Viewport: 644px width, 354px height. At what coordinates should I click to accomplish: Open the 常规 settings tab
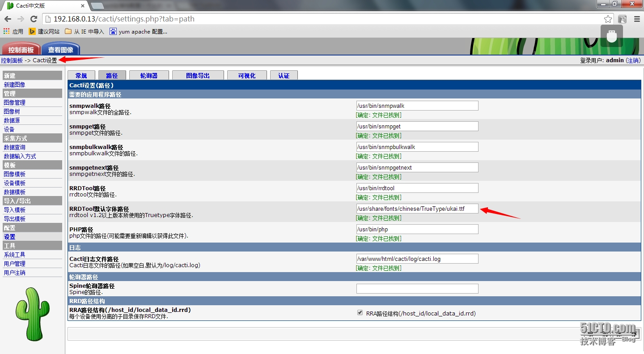pyautogui.click(x=81, y=75)
